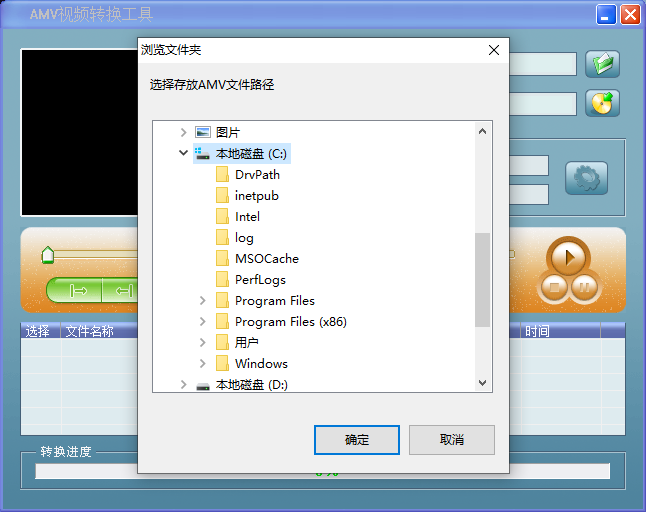Close the 浏览文件夹 dialog

click(x=494, y=50)
